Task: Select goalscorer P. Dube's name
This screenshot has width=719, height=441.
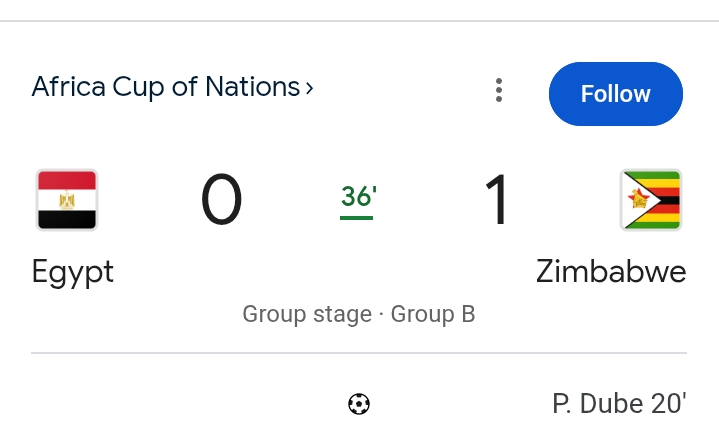Action: (597, 404)
